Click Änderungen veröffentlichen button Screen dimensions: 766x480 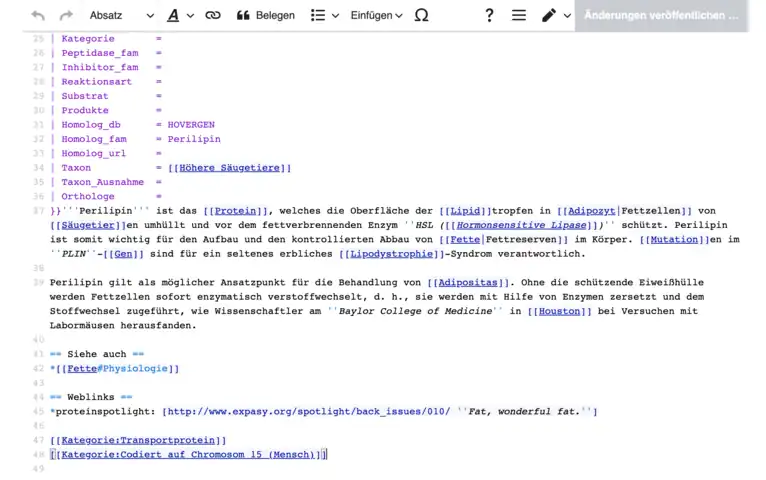(661, 16)
